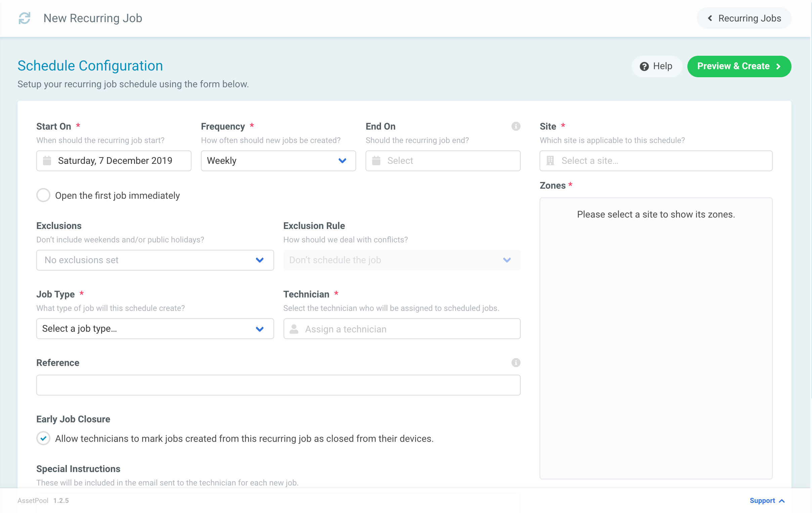Image resolution: width=812 pixels, height=513 pixels.
Task: Click the person icon in Technician field
Action: click(x=294, y=329)
